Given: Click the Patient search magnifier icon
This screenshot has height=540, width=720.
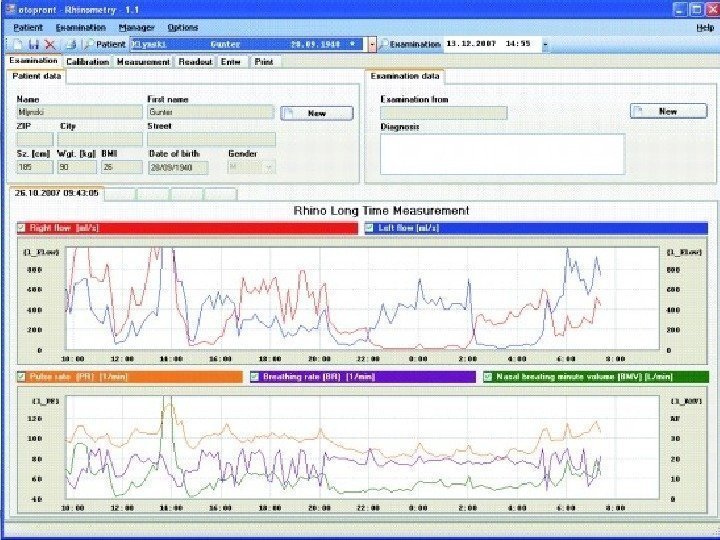Looking at the screenshot, I should point(88,45).
